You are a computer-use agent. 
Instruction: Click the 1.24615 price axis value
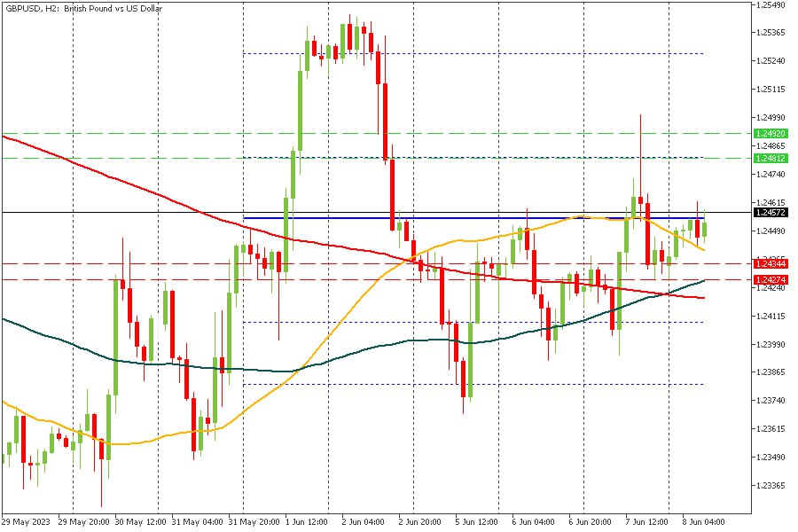pyautogui.click(x=771, y=202)
